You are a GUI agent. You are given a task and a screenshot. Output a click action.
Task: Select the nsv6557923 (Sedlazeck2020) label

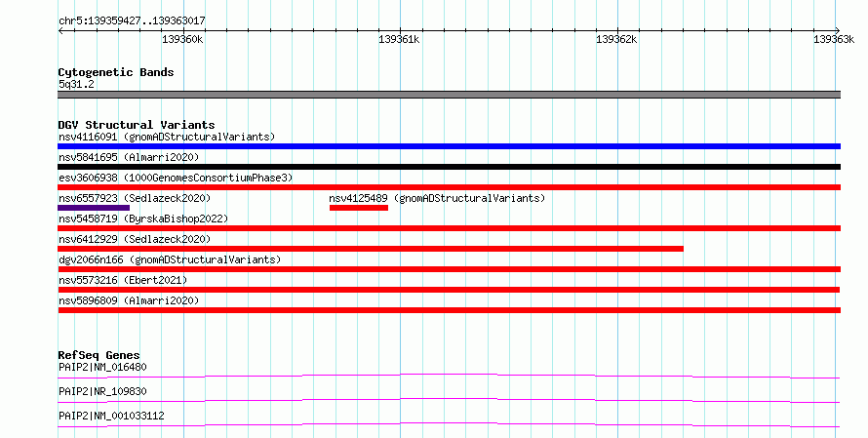[135, 198]
